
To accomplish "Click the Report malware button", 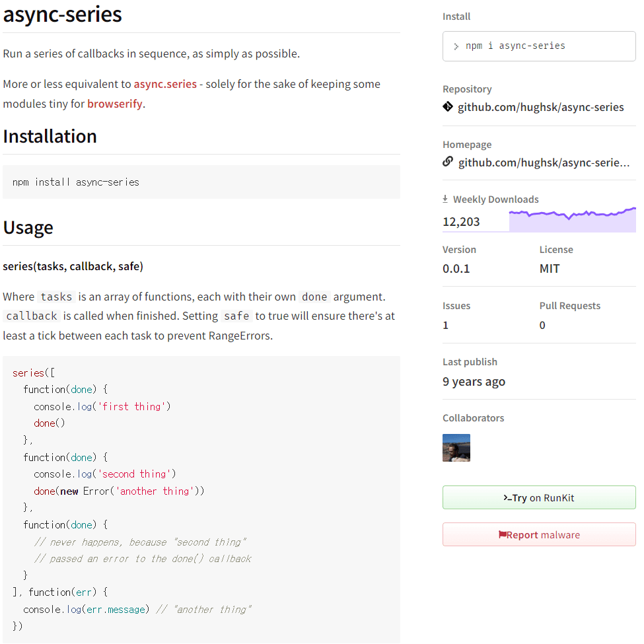I will [x=539, y=534].
